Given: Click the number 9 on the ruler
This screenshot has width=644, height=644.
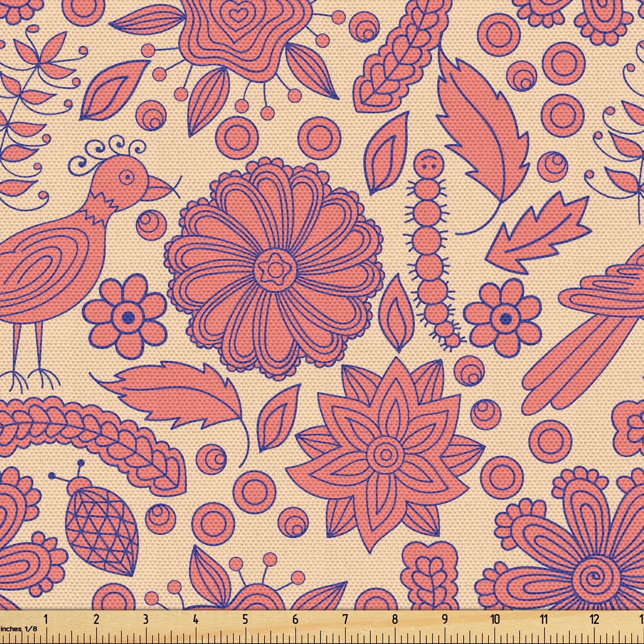Looking at the screenshot, I should pos(444,619).
